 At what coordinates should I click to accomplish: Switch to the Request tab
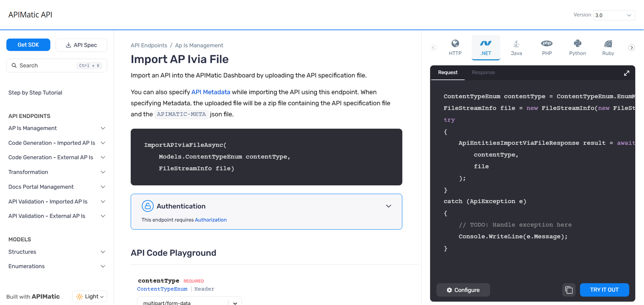coord(447,73)
